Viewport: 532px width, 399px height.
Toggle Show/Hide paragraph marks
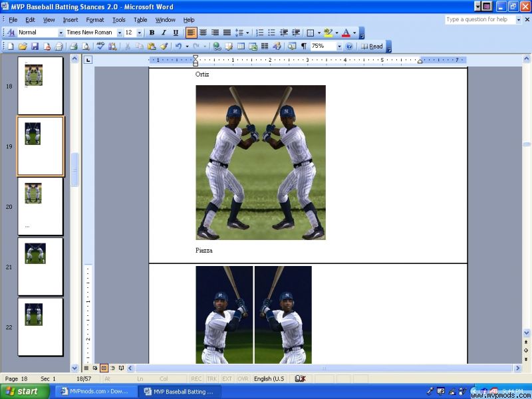point(304,46)
